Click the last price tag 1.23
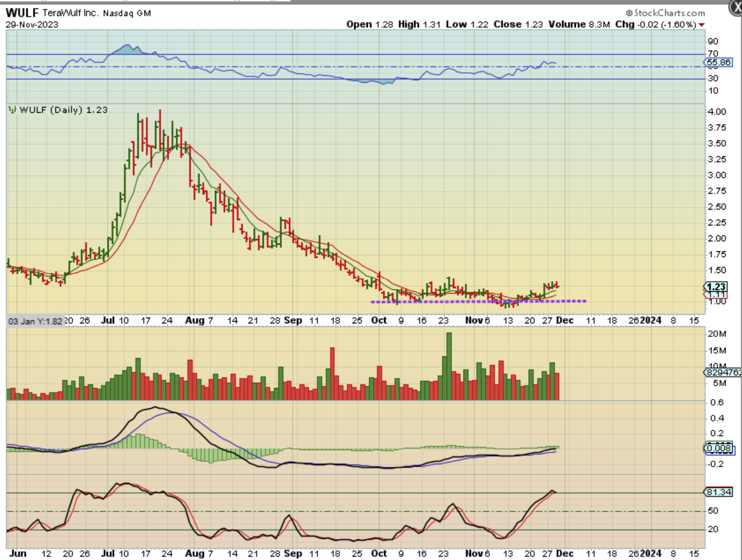Viewport: 742px width, 560px height. [x=716, y=286]
